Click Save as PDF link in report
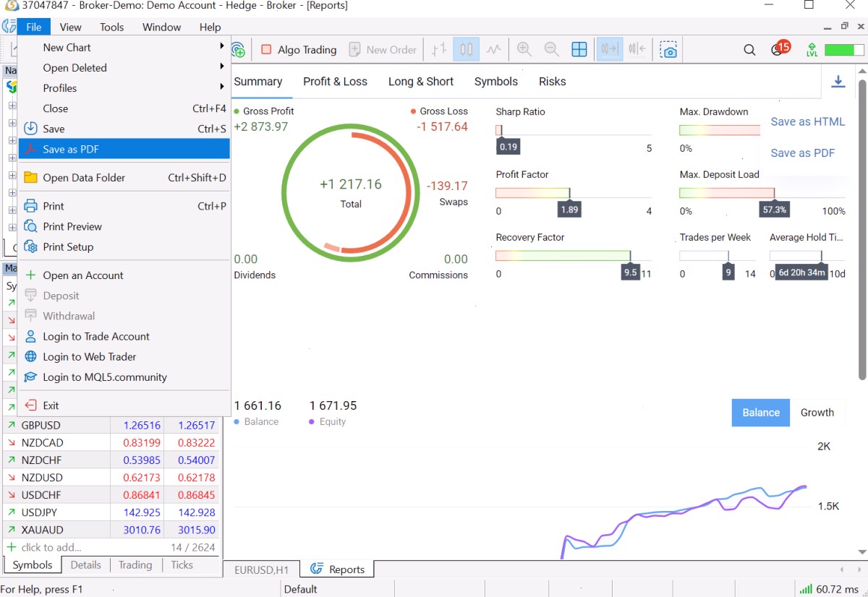 pyautogui.click(x=802, y=153)
